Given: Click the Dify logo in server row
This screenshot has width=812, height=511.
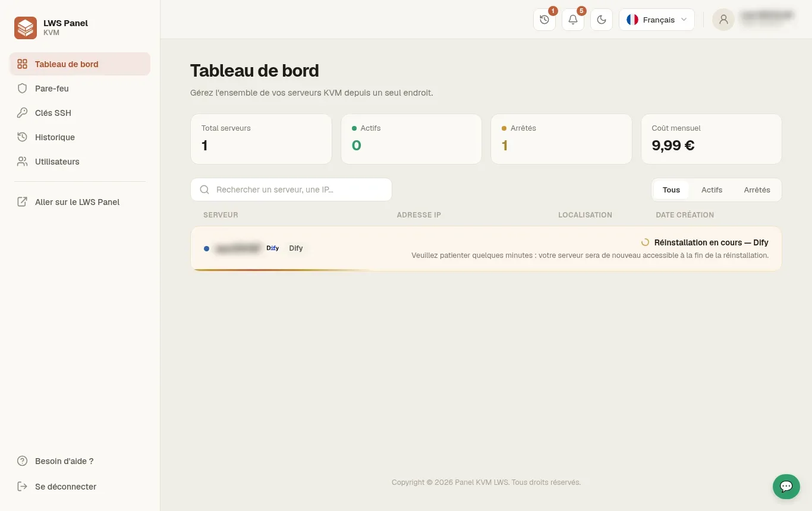Looking at the screenshot, I should (x=273, y=248).
